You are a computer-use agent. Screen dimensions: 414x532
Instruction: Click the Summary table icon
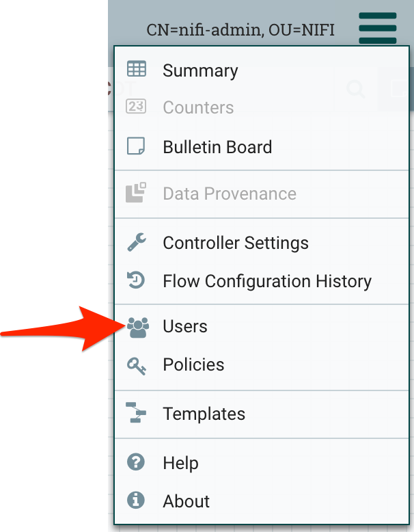(x=137, y=70)
